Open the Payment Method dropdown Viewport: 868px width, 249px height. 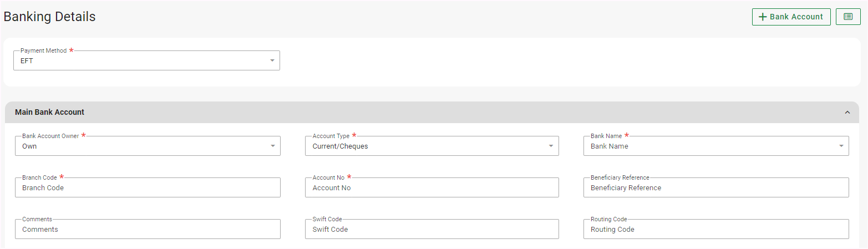tap(146, 61)
